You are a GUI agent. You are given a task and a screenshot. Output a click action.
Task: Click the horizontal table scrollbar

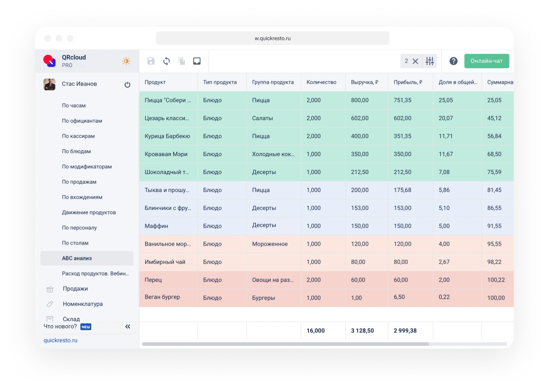pos(285,344)
